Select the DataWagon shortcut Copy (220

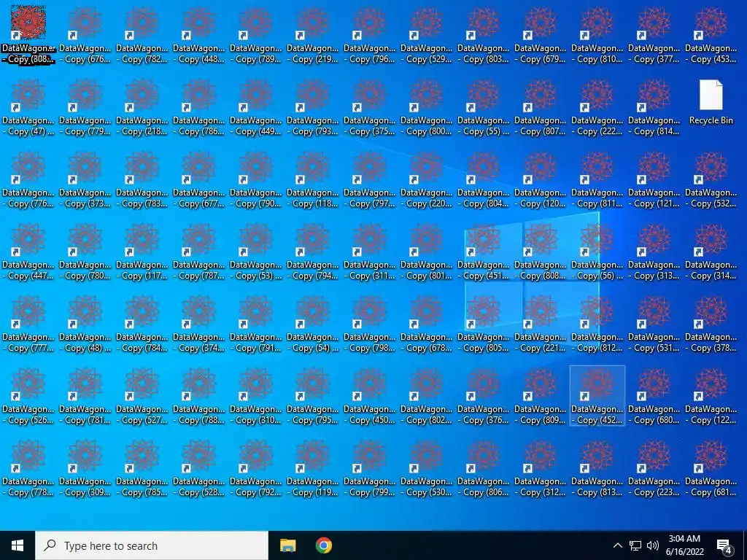(426, 180)
